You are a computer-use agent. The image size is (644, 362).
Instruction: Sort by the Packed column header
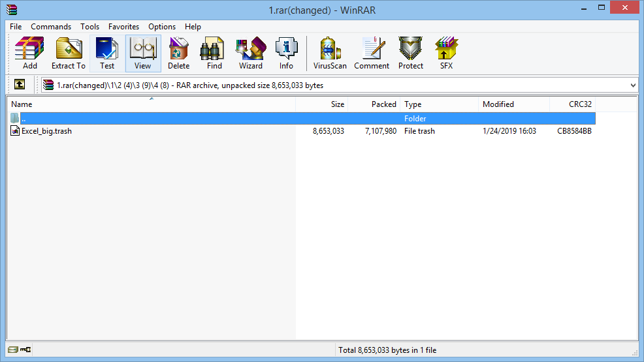374,104
